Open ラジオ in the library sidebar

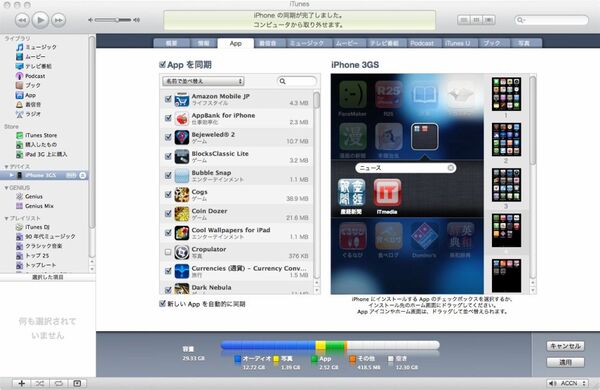(x=28, y=114)
